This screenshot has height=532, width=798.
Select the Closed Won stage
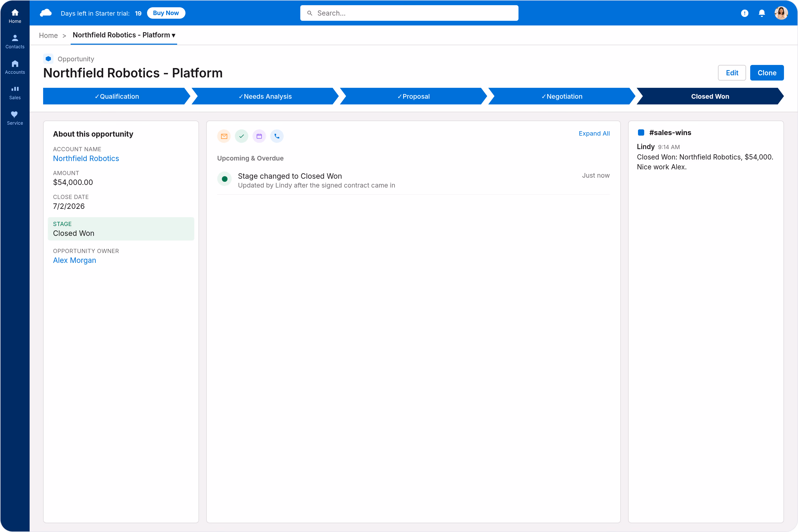pos(710,96)
